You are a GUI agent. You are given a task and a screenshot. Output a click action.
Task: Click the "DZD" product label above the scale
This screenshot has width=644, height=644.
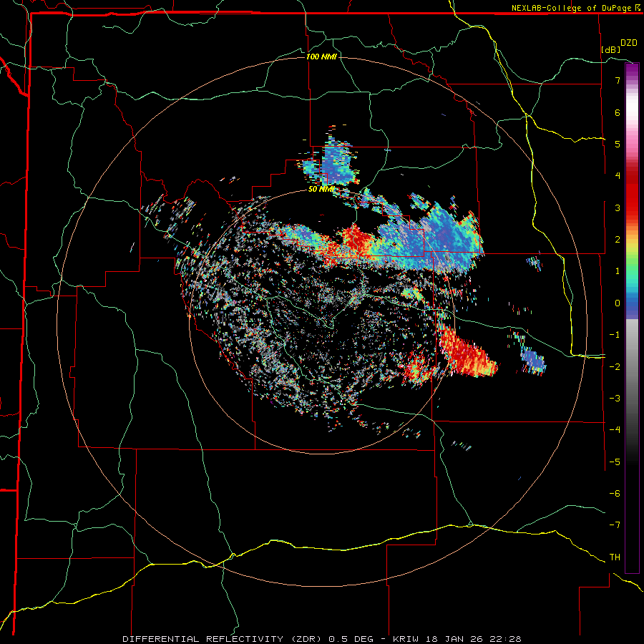pyautogui.click(x=629, y=43)
